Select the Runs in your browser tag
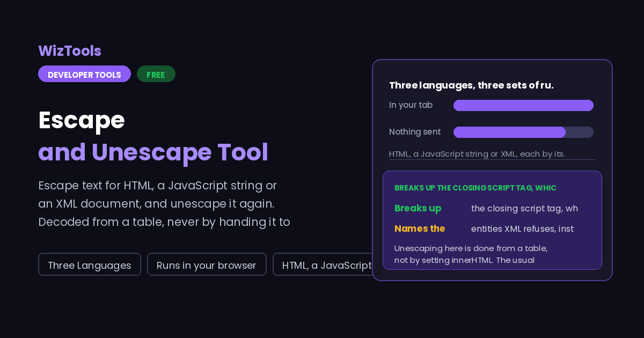The width and height of the screenshot is (644, 338). click(207, 264)
